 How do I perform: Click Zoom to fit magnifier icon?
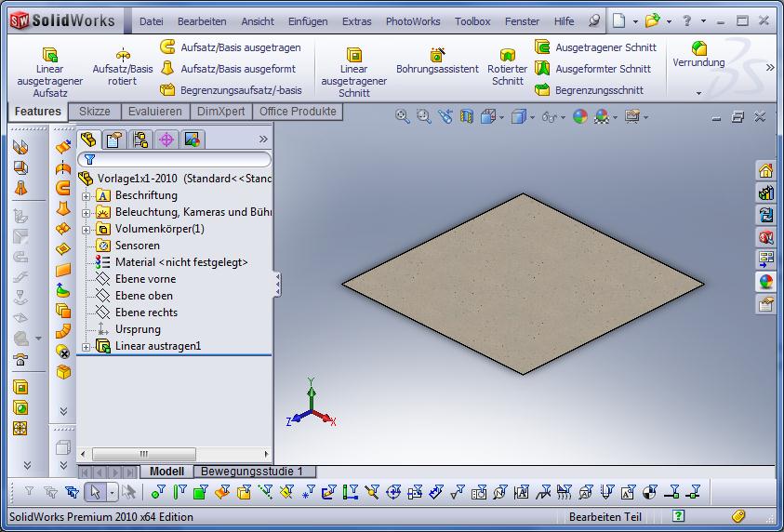(x=402, y=116)
